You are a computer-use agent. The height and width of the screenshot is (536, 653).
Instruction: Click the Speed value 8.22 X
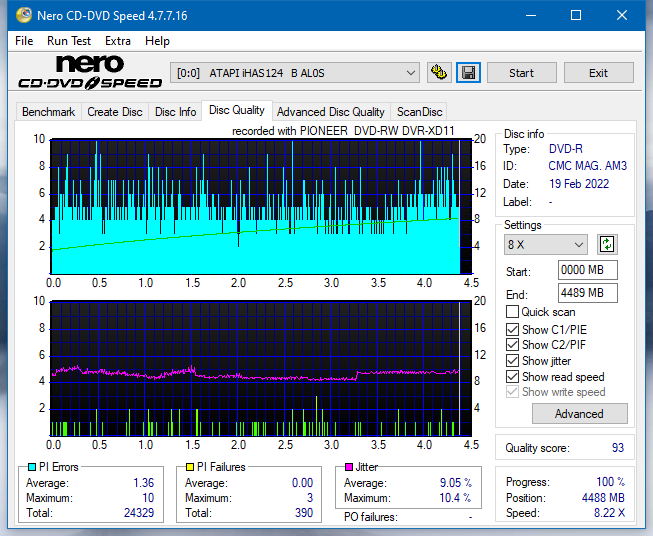[x=609, y=513]
